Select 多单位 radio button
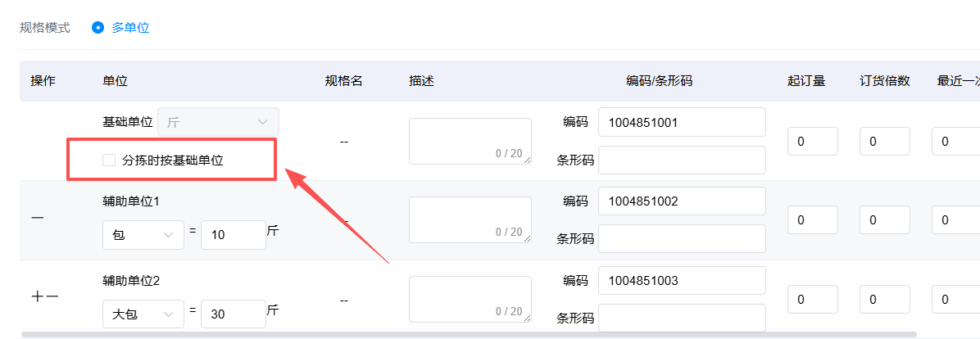Viewport: 980px width, 339px height. tap(98, 28)
